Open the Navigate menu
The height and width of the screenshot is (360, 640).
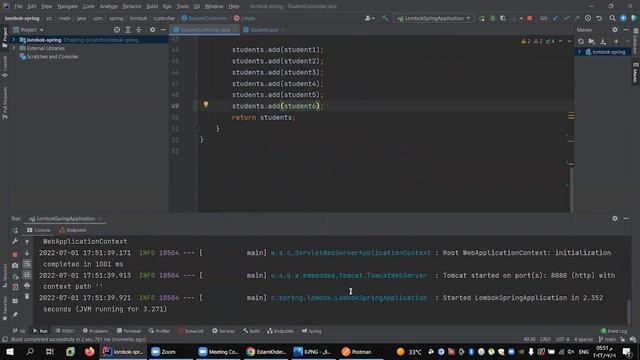67,7
